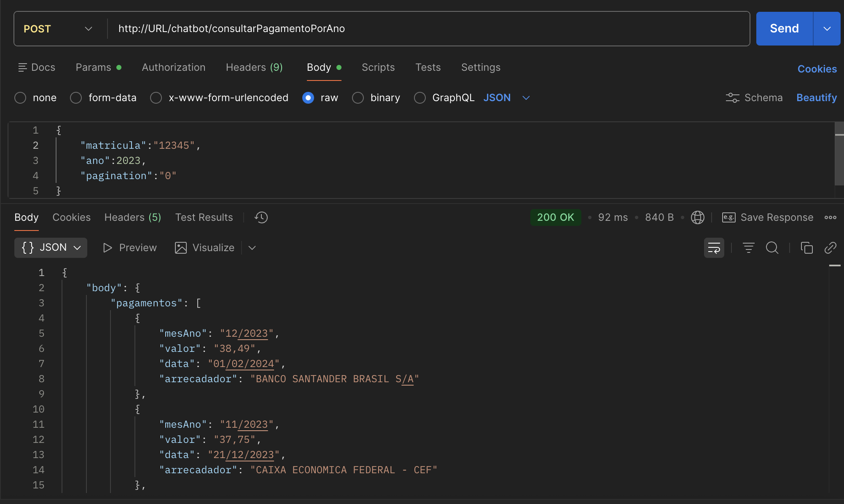
Task: Open the response filter icon
Action: pyautogui.click(x=748, y=248)
